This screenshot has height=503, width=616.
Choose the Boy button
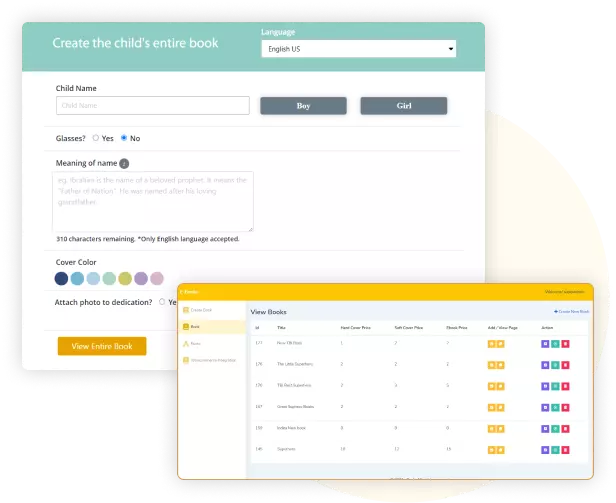tap(303, 106)
